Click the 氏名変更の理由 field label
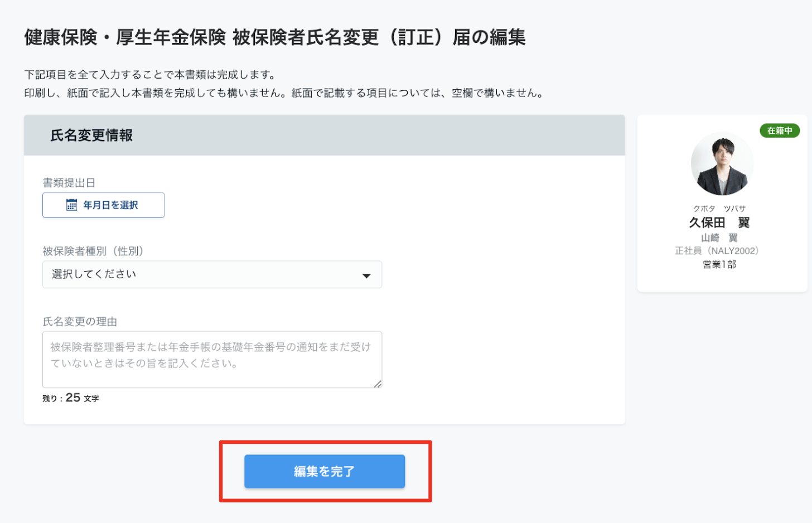812x523 pixels. [80, 322]
